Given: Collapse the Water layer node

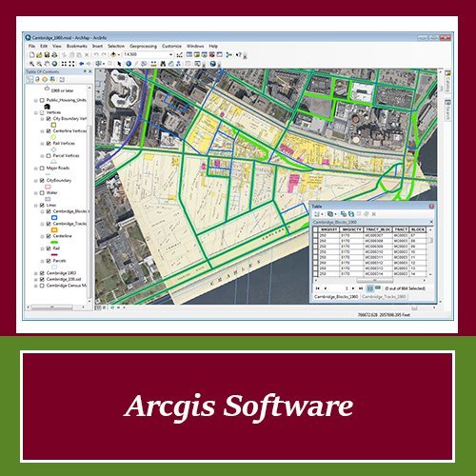Looking at the screenshot, I should (x=36, y=193).
